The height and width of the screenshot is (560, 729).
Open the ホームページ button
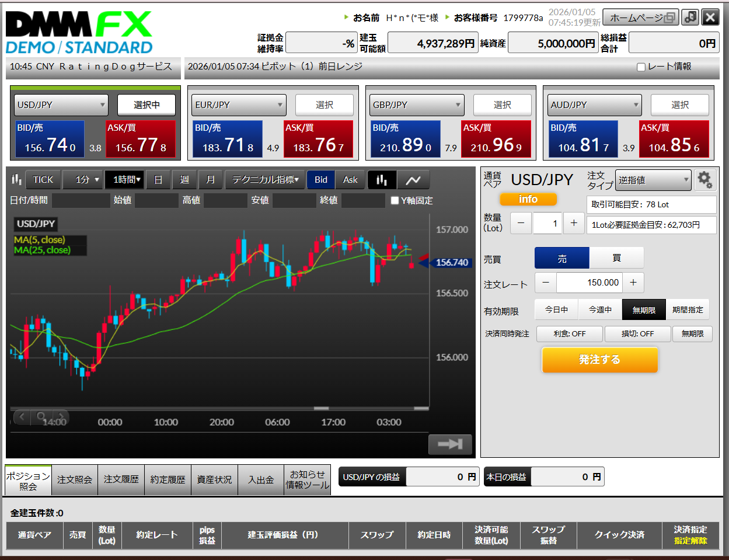pyautogui.click(x=641, y=18)
